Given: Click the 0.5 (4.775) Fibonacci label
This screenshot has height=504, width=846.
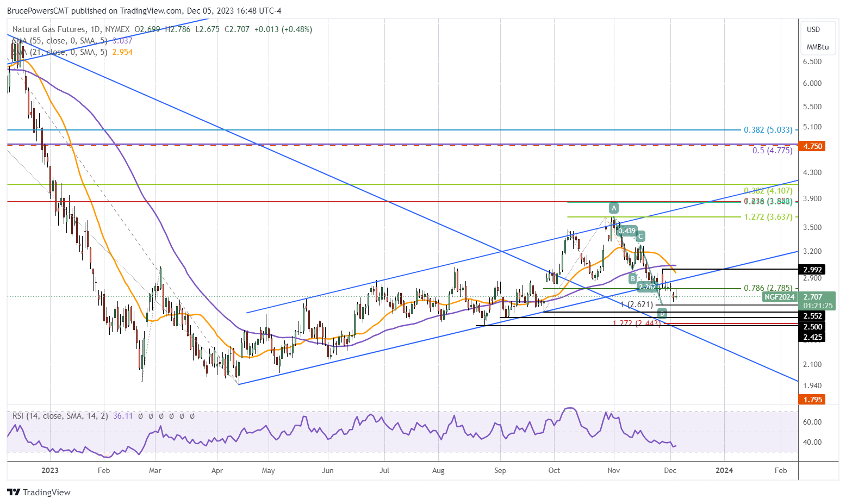Looking at the screenshot, I should 773,151.
